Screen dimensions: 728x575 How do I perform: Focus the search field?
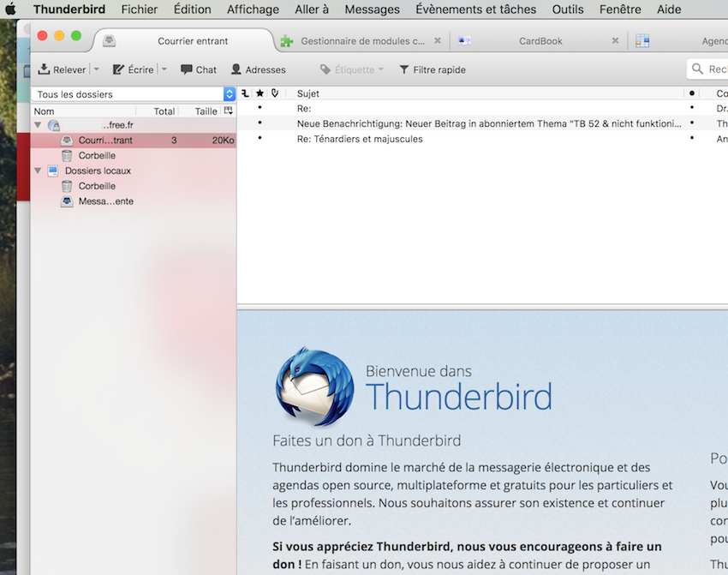[708, 69]
